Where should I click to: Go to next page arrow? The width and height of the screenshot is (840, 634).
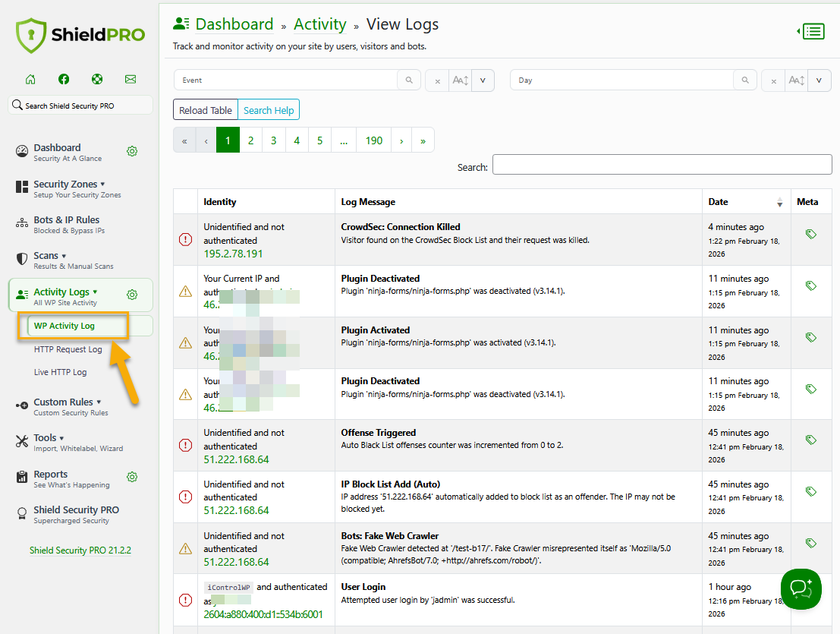click(x=401, y=140)
